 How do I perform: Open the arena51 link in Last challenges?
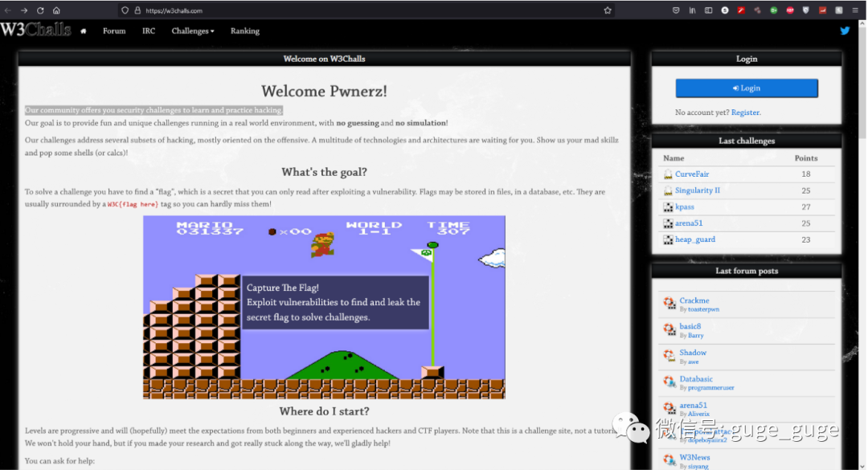point(689,223)
